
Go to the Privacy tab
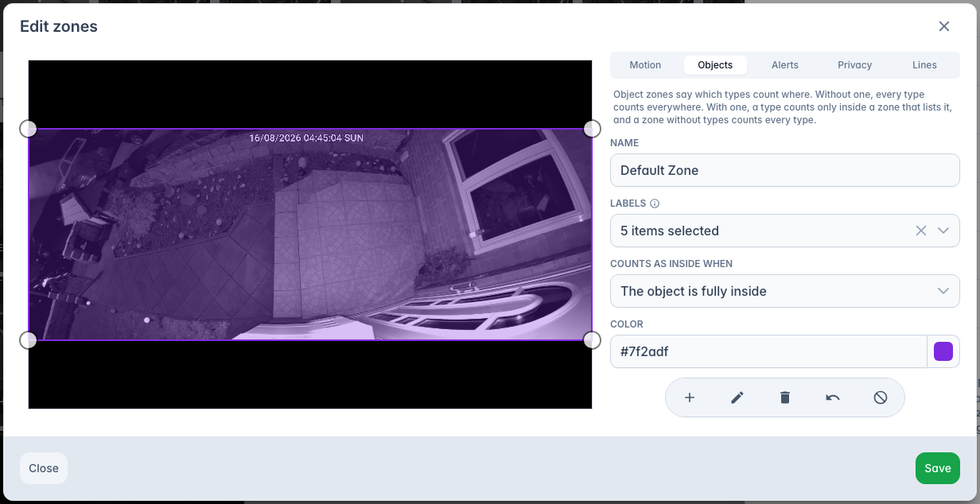coord(855,65)
